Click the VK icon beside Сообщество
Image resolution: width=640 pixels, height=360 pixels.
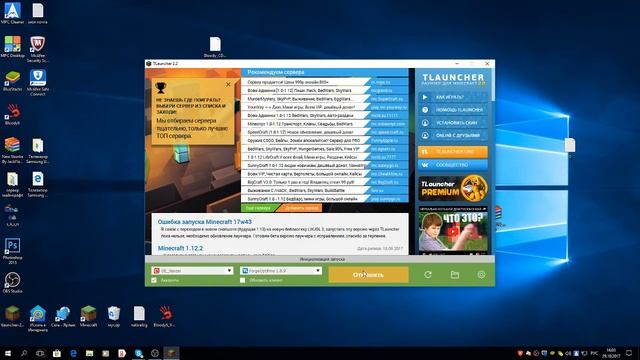coord(425,165)
